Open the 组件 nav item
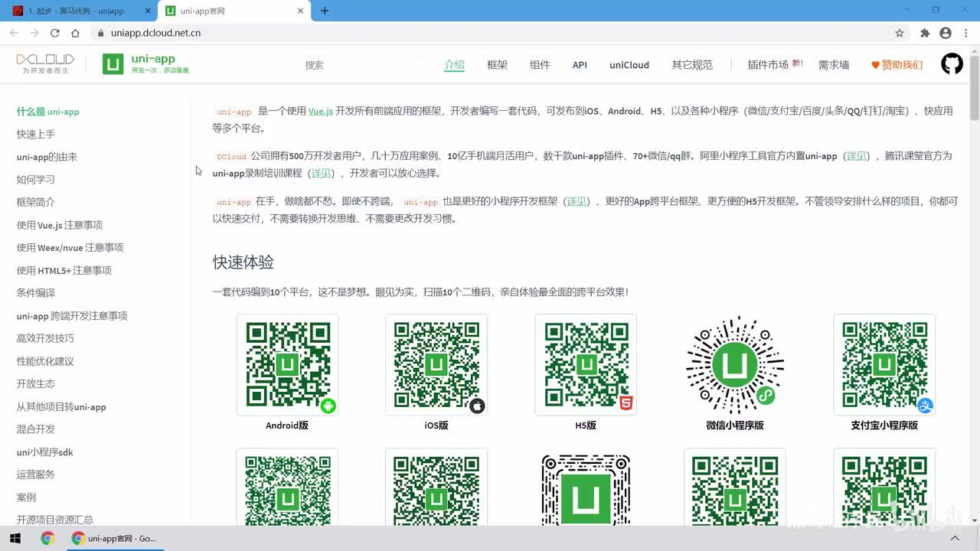Image resolution: width=980 pixels, height=551 pixels. [540, 65]
